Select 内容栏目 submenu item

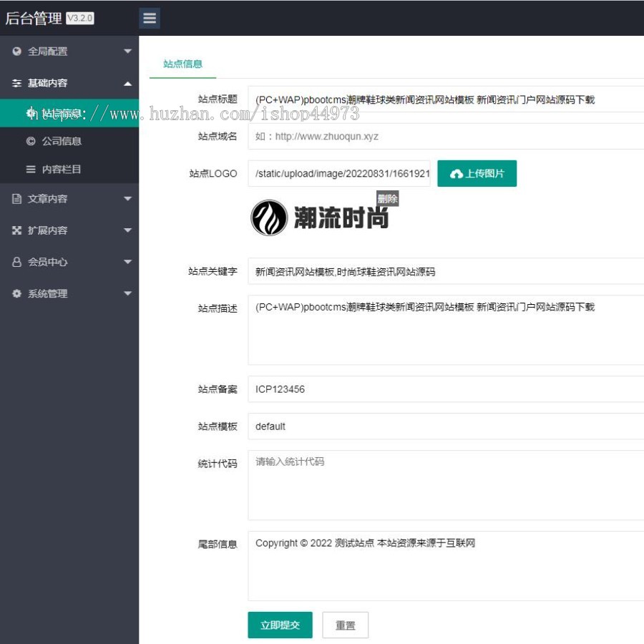click(x=69, y=169)
